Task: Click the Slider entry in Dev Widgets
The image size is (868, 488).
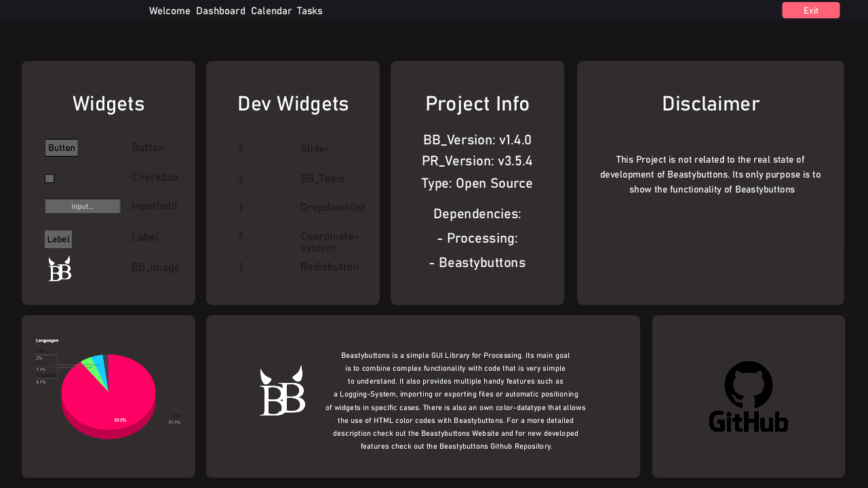Action: pos(315,149)
